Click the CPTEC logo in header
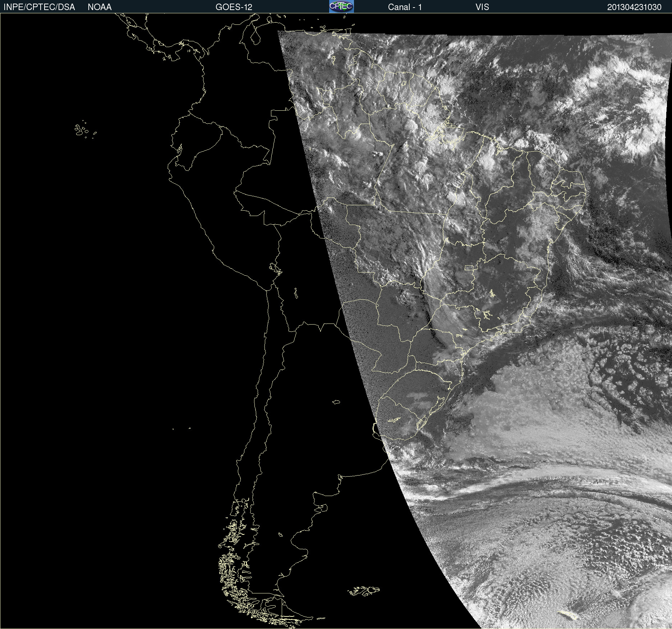The width and height of the screenshot is (672, 629). pyautogui.click(x=341, y=6)
